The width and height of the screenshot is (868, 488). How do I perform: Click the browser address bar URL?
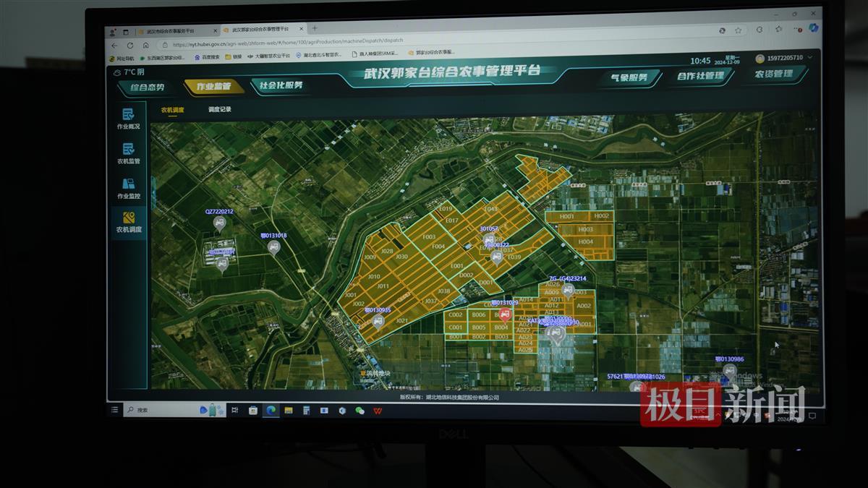tap(289, 42)
